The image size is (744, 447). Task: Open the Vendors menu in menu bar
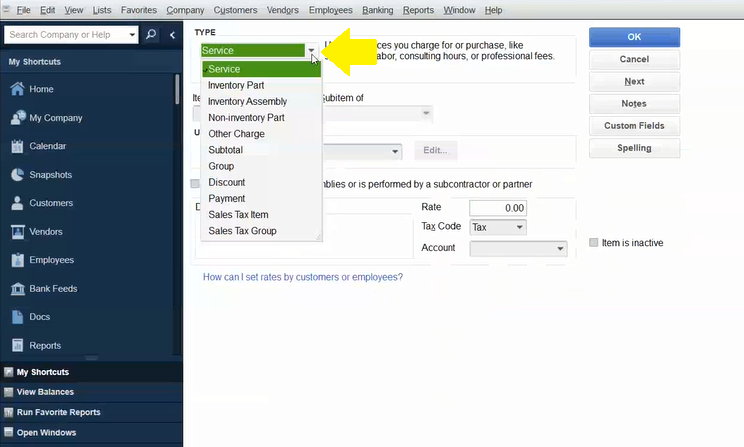tap(282, 10)
